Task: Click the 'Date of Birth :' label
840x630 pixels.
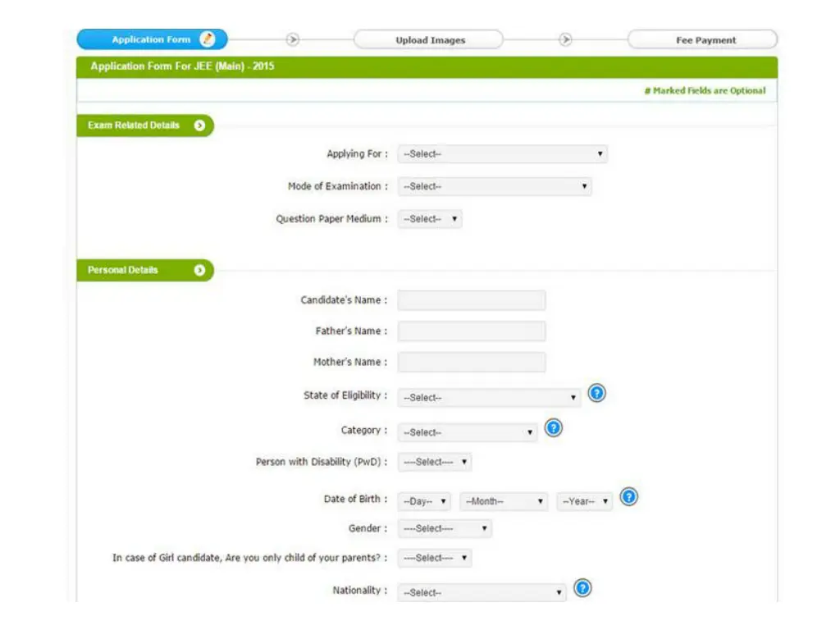Action: (356, 499)
